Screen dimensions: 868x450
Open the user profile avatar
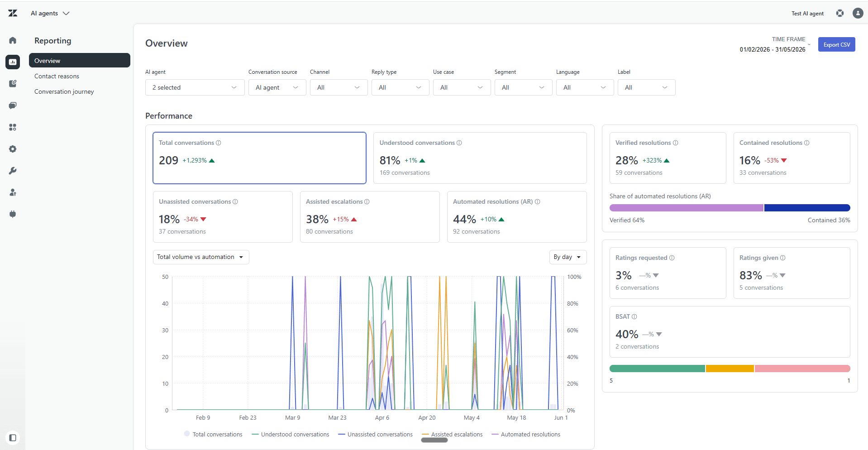coord(858,13)
